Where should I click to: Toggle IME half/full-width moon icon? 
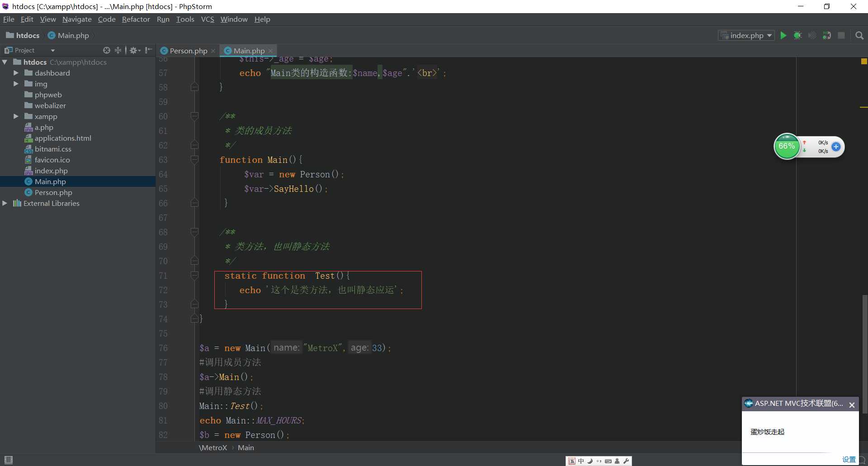point(590,461)
